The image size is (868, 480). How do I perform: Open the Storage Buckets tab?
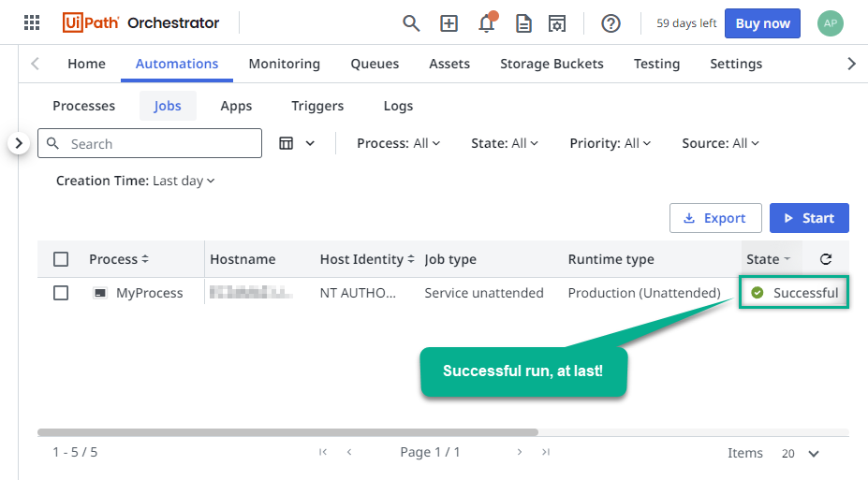552,64
